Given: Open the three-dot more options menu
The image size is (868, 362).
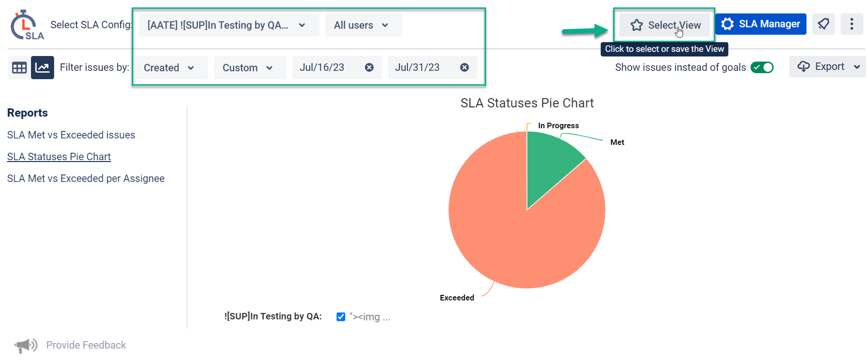Looking at the screenshot, I should pyautogui.click(x=851, y=24).
